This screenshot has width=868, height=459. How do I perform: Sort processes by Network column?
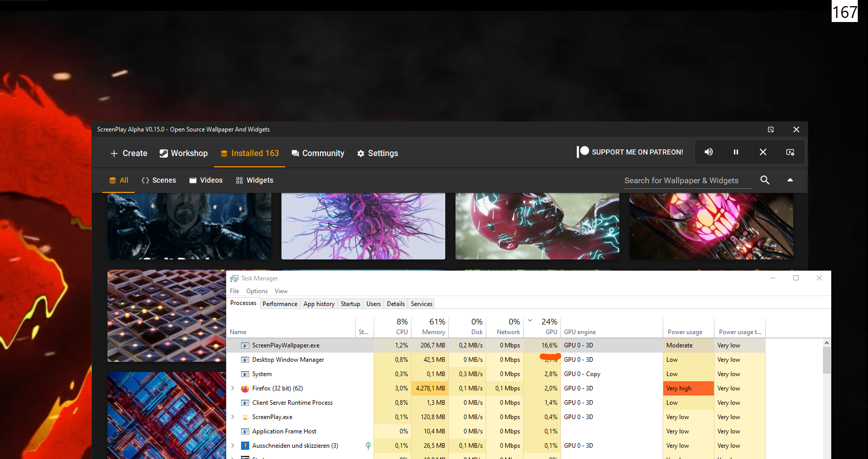coord(505,327)
